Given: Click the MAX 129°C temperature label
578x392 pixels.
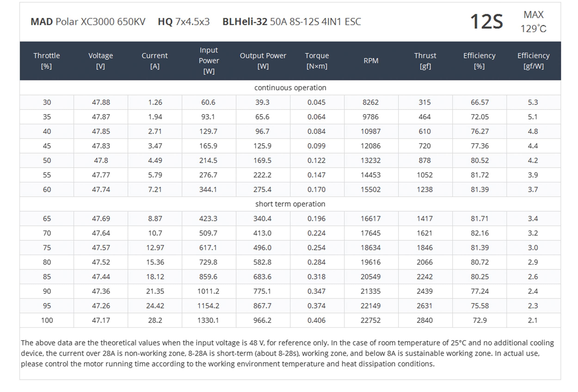Looking at the screenshot, I should (x=533, y=22).
